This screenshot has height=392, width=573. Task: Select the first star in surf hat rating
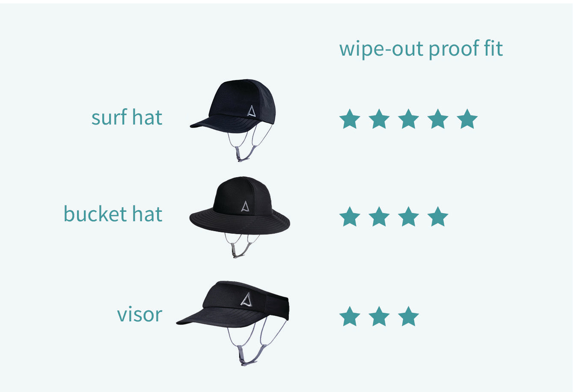coord(350,119)
